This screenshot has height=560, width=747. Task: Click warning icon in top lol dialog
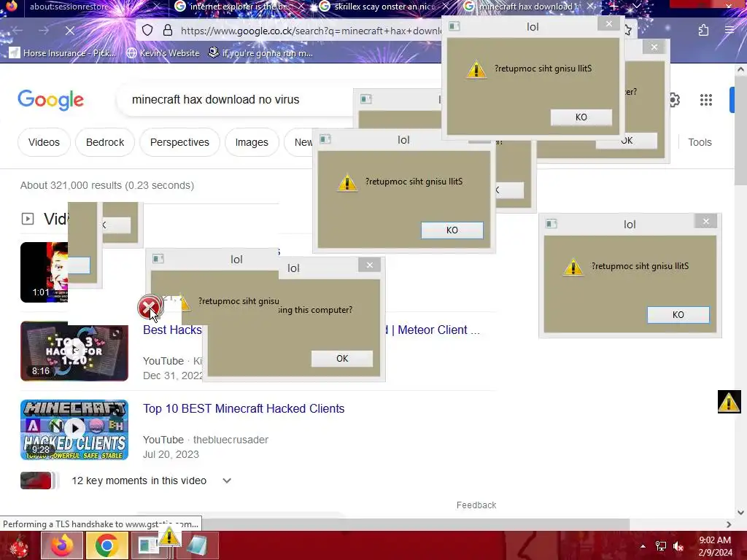point(476,69)
